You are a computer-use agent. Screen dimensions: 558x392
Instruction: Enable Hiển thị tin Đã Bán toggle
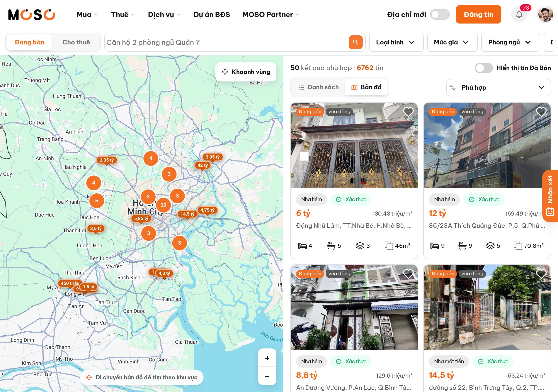click(x=484, y=68)
